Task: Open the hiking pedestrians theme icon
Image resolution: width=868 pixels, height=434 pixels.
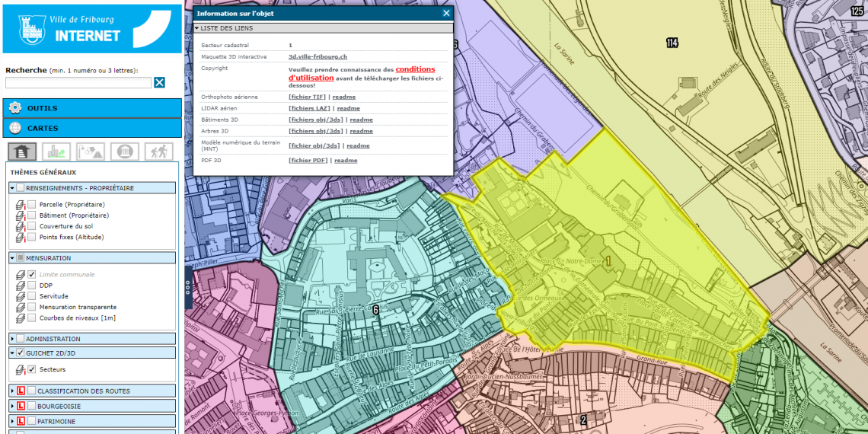Action: click(x=158, y=151)
